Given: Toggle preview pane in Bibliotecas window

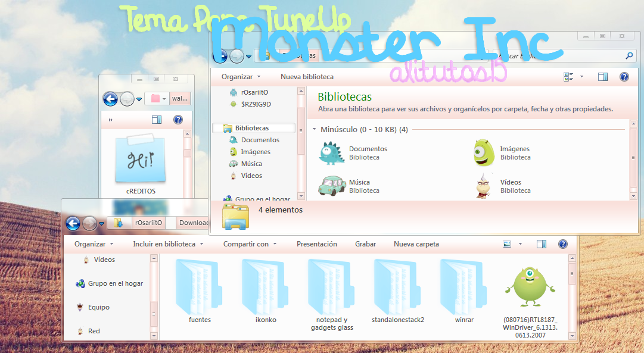Looking at the screenshot, I should pos(602,77).
